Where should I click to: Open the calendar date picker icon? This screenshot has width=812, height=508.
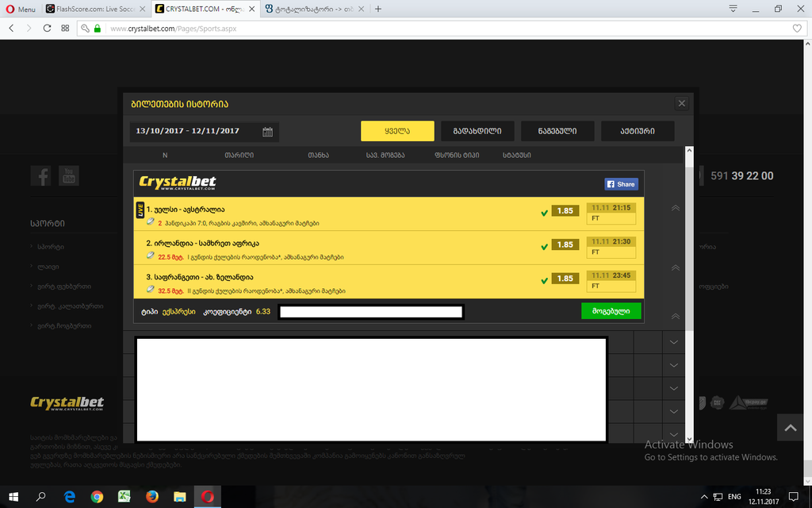267,132
